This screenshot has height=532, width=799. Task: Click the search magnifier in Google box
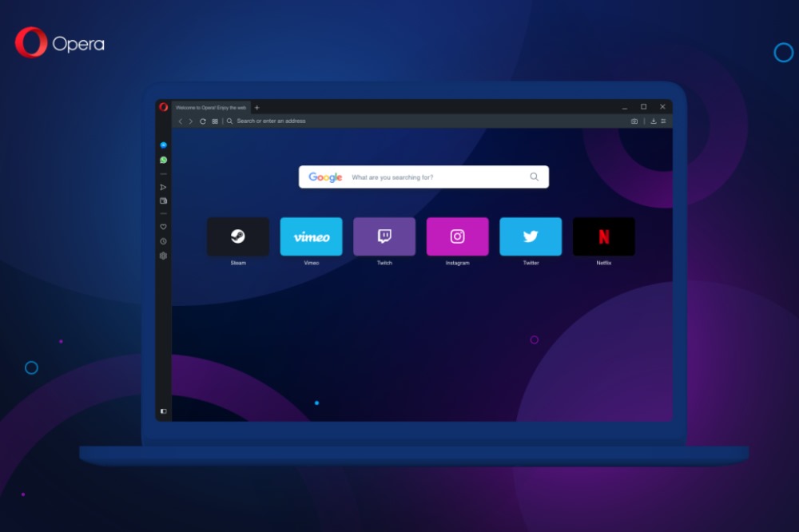534,177
